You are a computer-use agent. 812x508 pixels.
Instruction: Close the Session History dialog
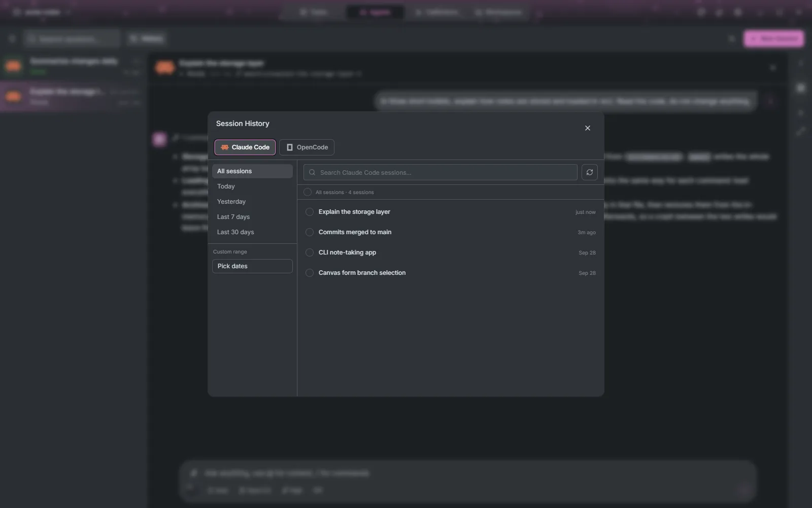click(x=588, y=128)
